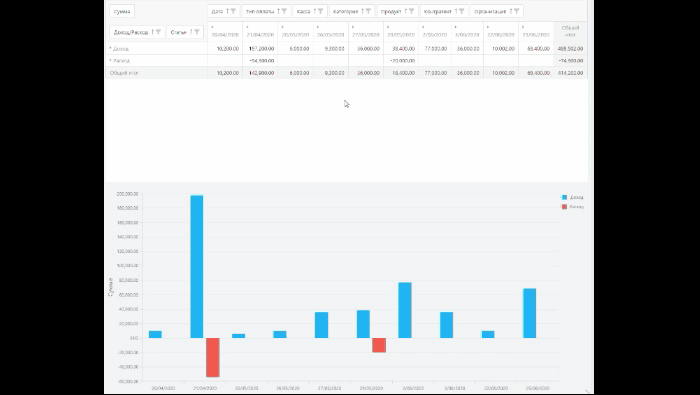Toggle the sort arrow on the Категория field
This screenshot has height=395, width=700.
(362, 11)
